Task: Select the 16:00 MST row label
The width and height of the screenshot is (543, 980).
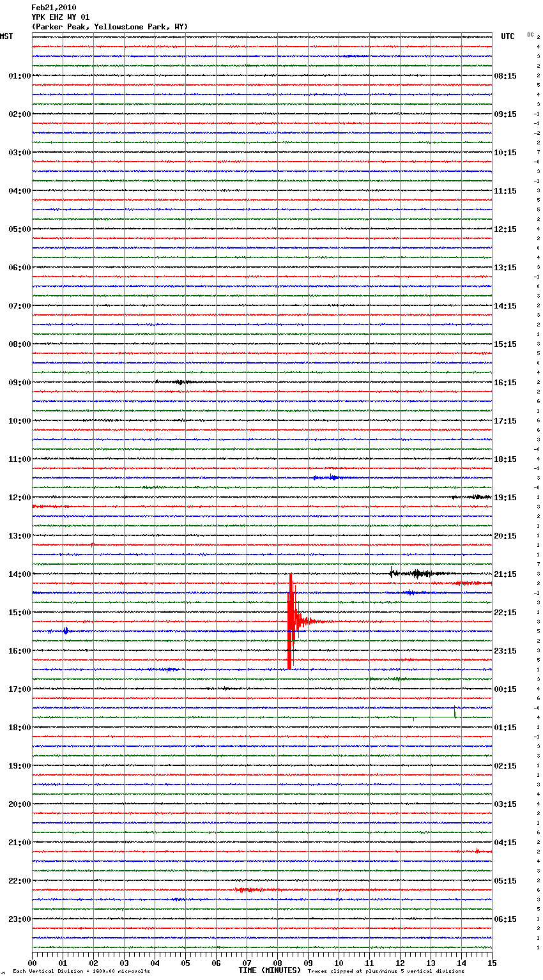Action: pos(19,651)
